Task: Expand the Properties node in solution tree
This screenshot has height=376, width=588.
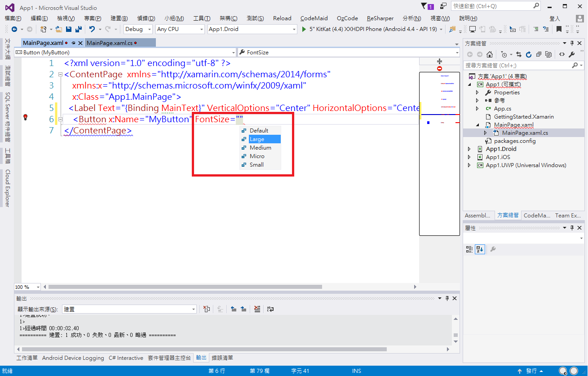Action: 477,93
